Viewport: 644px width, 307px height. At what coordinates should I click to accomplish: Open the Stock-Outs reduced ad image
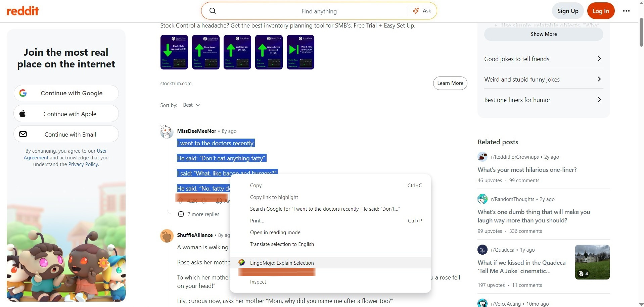click(x=174, y=52)
